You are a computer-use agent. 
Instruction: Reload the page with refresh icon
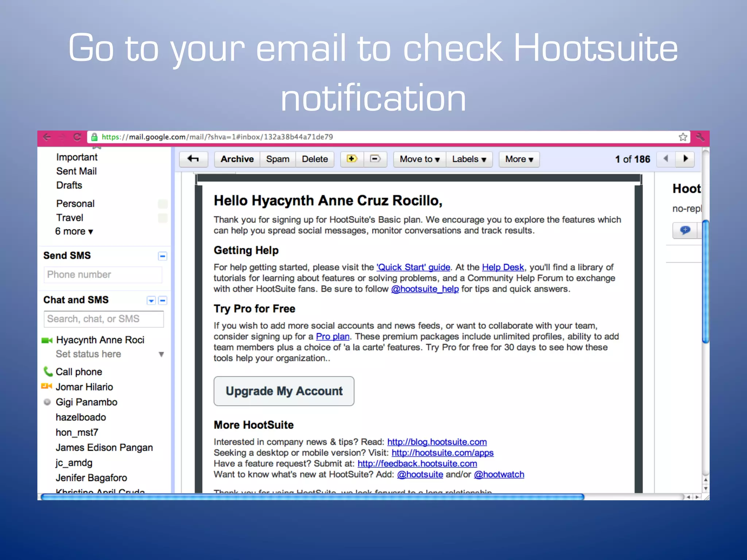click(x=77, y=137)
